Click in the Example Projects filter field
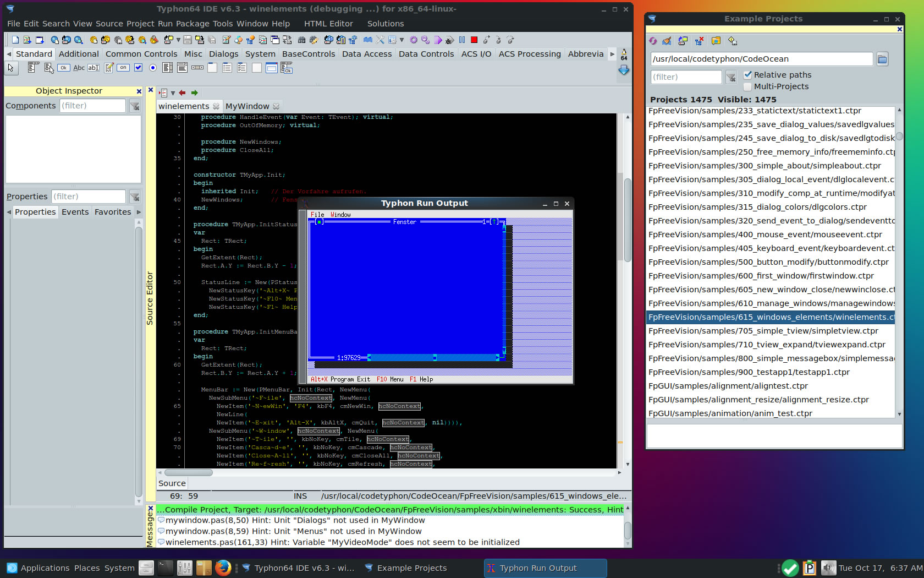Viewport: 924px width, 578px height. pyautogui.click(x=686, y=77)
